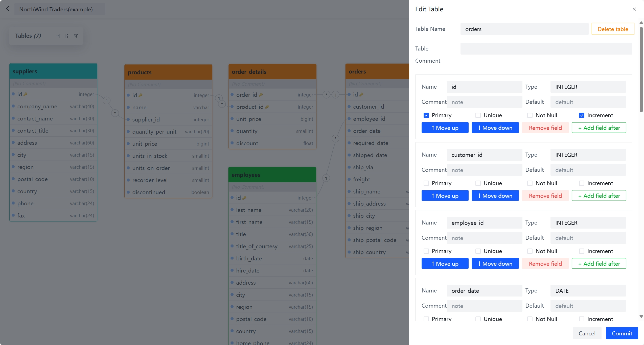644x345 pixels.
Task: Open the Type selector for id field
Action: pyautogui.click(x=588, y=87)
